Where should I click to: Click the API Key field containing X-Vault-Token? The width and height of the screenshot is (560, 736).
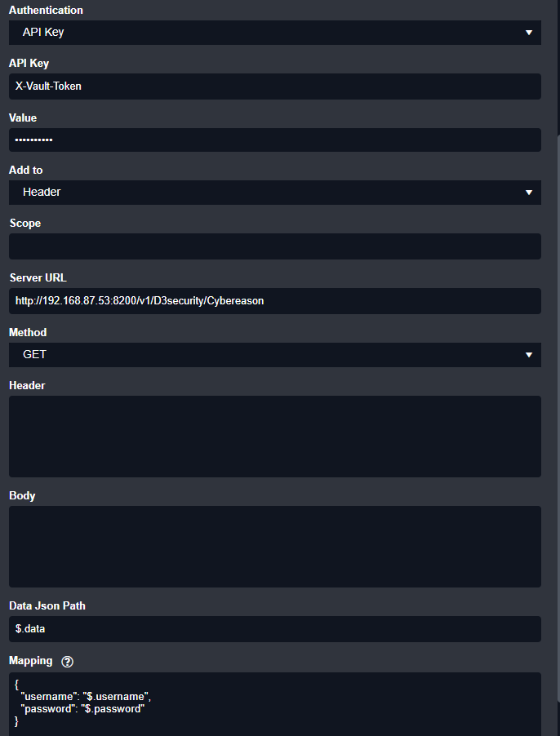click(x=274, y=86)
